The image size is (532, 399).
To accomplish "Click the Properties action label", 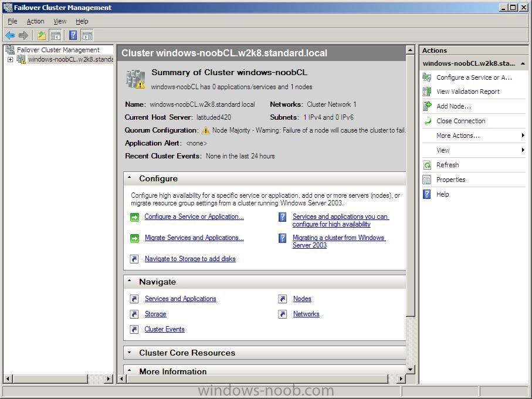I will tap(450, 180).
